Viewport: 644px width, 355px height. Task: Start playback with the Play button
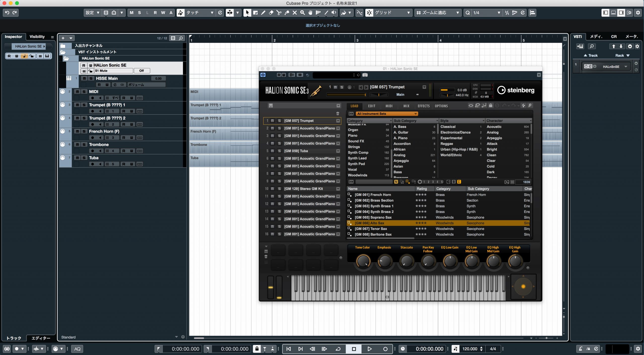click(370, 349)
